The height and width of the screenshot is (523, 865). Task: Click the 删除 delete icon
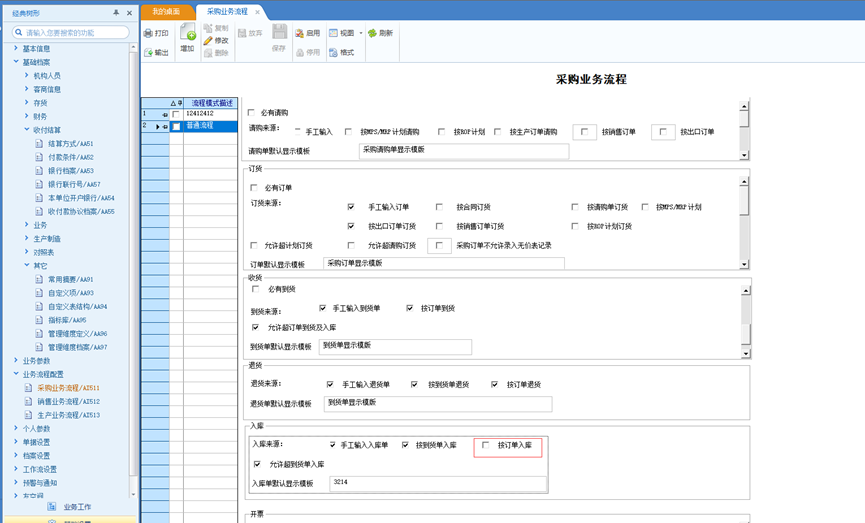[208, 53]
